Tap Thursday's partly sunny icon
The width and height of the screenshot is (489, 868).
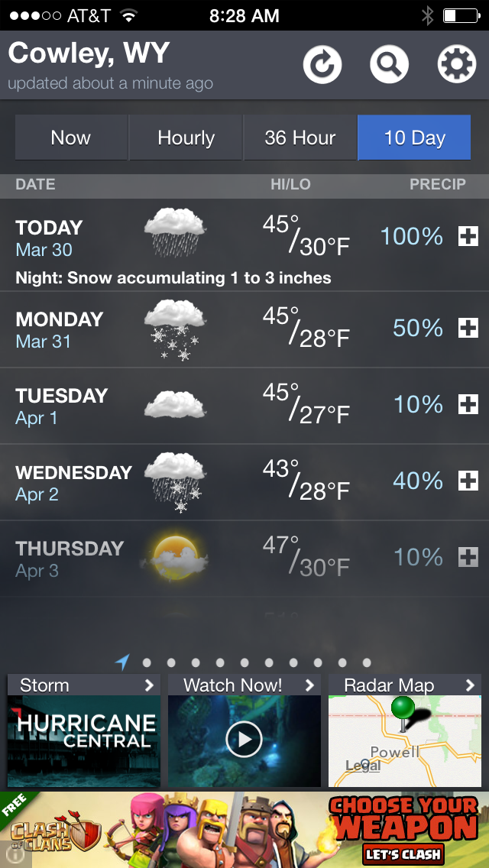175,557
